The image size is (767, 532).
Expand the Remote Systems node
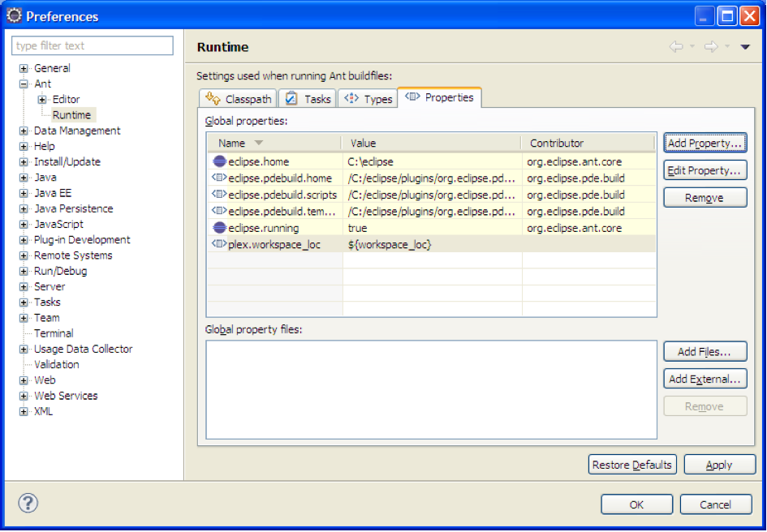[24, 255]
